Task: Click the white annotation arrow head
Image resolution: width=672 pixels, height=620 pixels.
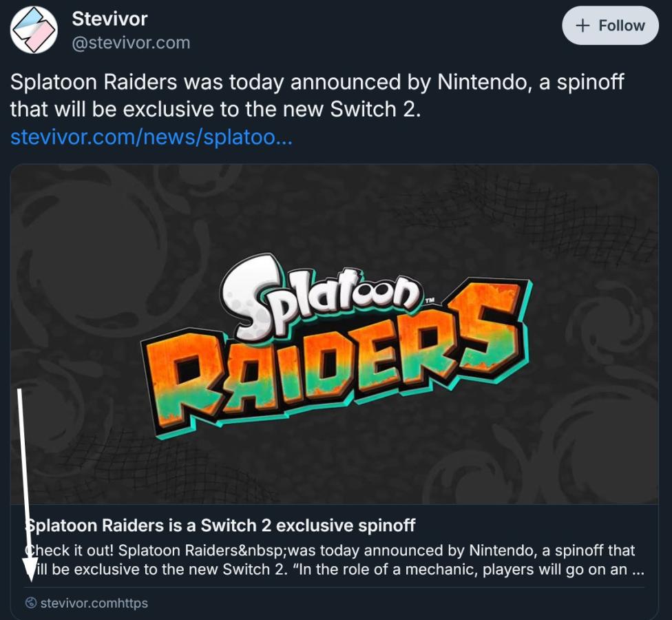Action: [x=30, y=569]
